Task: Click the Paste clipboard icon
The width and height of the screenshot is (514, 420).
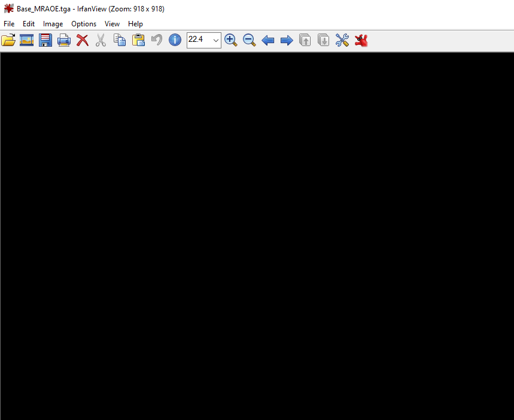Action: (138, 40)
